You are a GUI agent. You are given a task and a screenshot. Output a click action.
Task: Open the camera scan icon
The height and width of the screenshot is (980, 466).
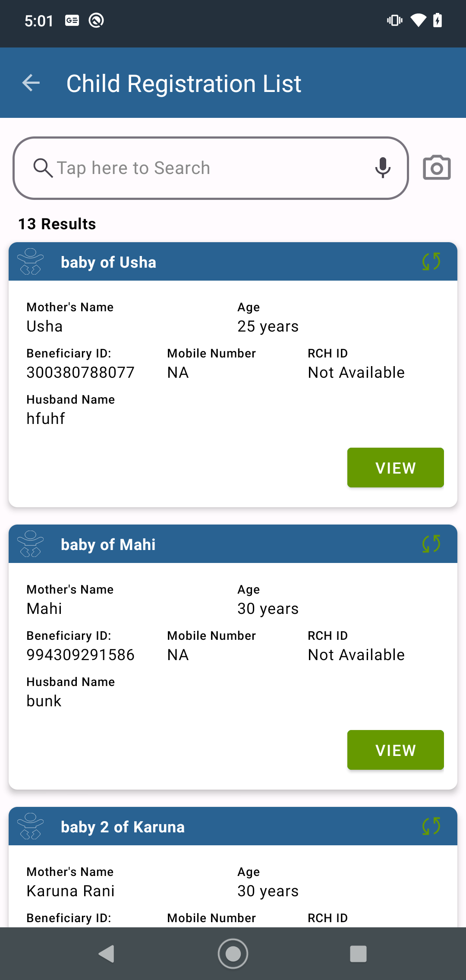point(437,168)
